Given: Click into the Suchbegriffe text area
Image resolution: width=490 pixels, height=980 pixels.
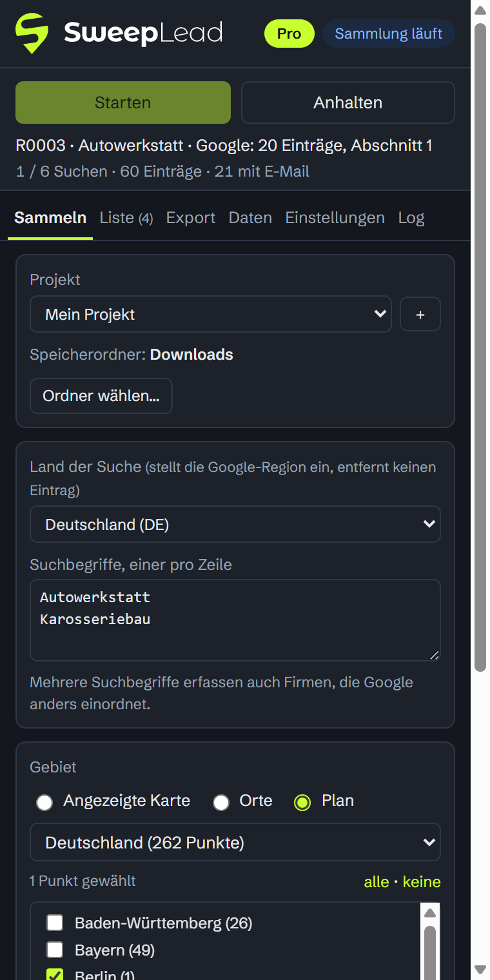Looking at the screenshot, I should pyautogui.click(x=235, y=620).
